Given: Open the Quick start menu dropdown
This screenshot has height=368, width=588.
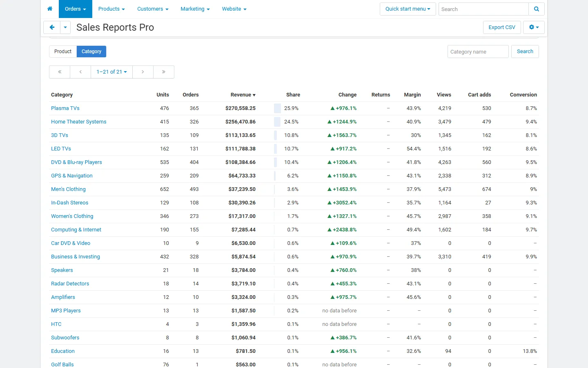Looking at the screenshot, I should pyautogui.click(x=408, y=9).
